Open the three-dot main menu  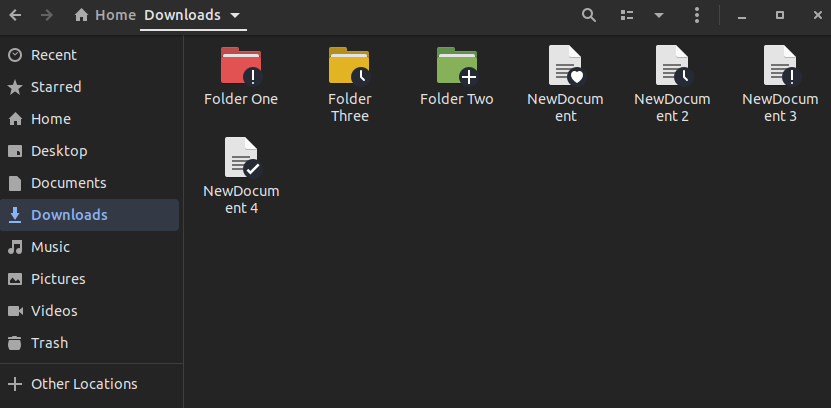(x=697, y=15)
